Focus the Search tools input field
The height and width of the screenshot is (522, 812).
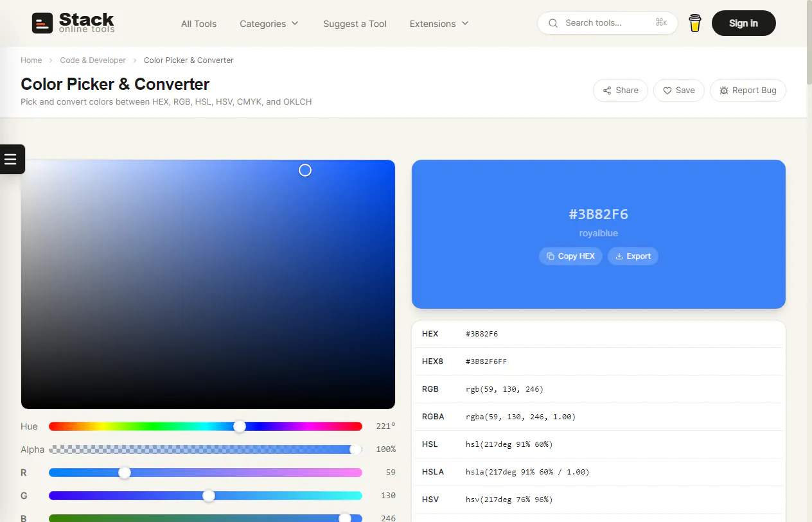[x=607, y=23]
